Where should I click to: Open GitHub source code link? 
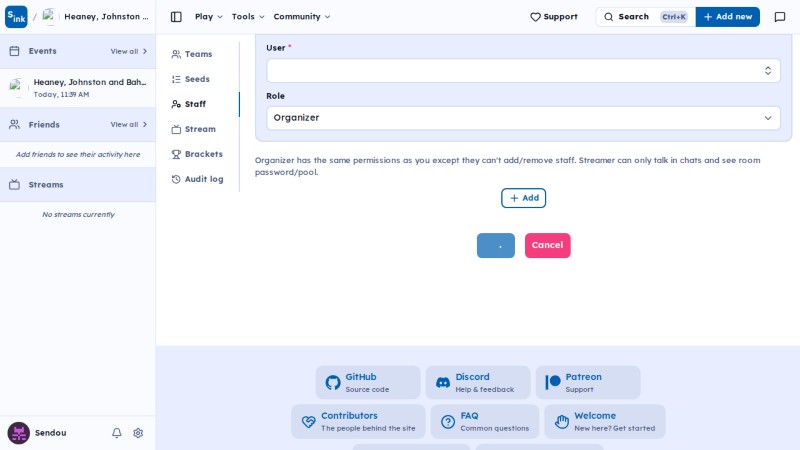[368, 383]
